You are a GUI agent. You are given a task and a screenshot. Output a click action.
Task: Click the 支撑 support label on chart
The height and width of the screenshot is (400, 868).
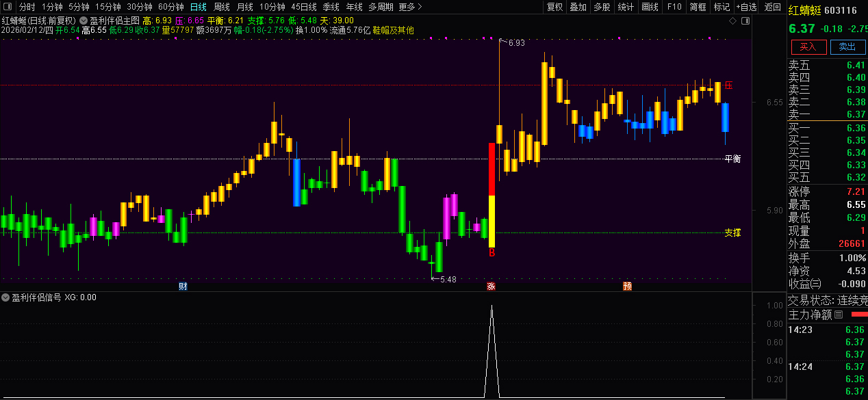[x=732, y=232]
